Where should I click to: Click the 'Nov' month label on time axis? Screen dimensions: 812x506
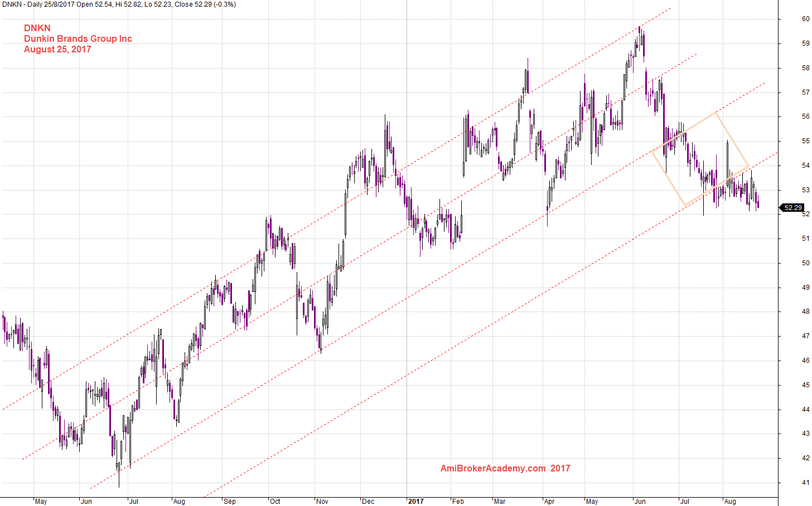322,502
